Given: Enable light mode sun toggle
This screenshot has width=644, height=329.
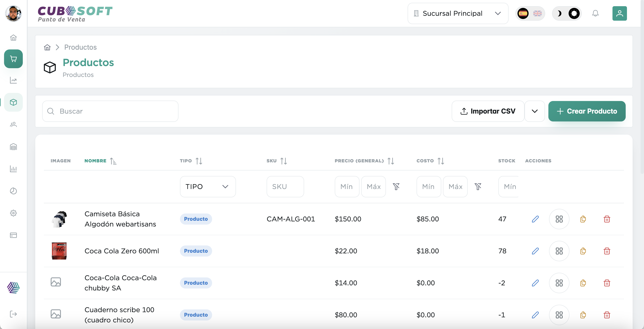Looking at the screenshot, I should [574, 13].
